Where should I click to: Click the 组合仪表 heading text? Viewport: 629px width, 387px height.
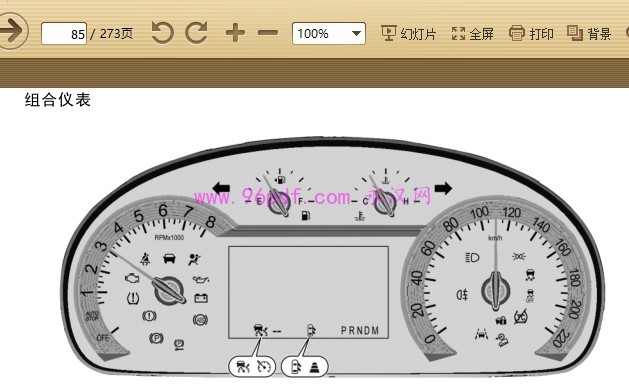(58, 100)
